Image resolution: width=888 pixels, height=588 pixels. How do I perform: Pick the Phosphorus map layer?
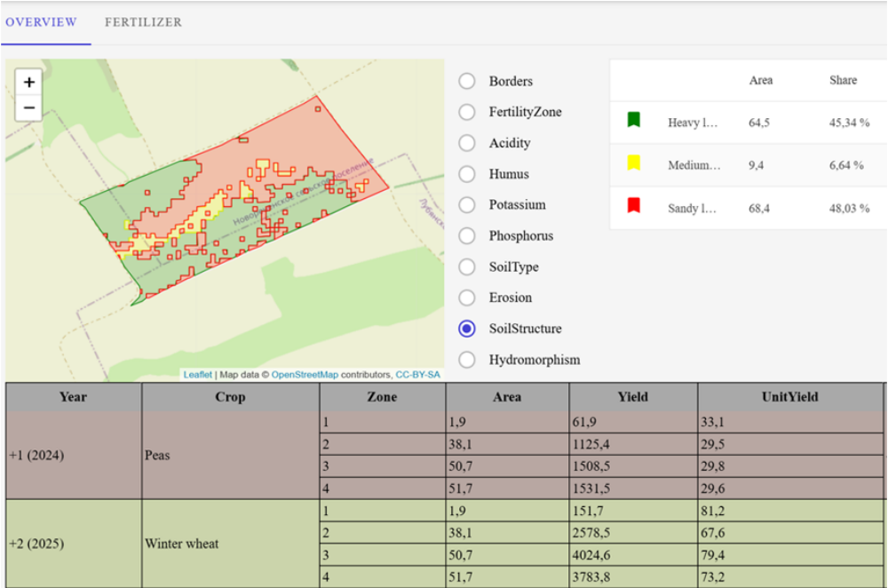coord(467,236)
